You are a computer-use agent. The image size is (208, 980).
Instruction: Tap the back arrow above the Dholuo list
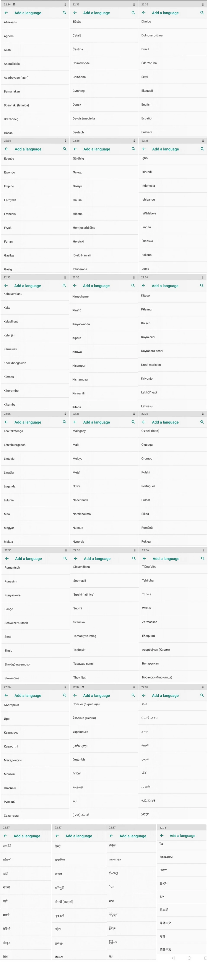(x=144, y=13)
